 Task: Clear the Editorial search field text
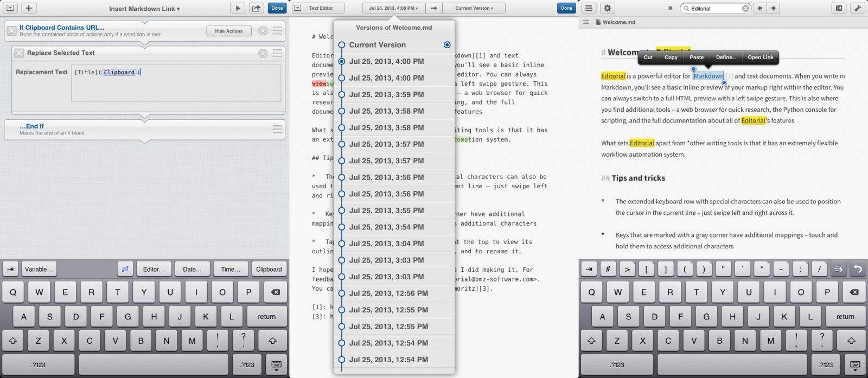point(745,9)
